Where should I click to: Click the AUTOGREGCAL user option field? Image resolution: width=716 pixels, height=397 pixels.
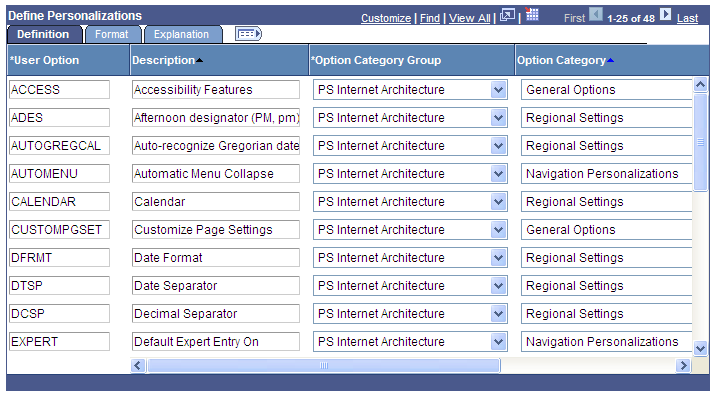pos(59,146)
